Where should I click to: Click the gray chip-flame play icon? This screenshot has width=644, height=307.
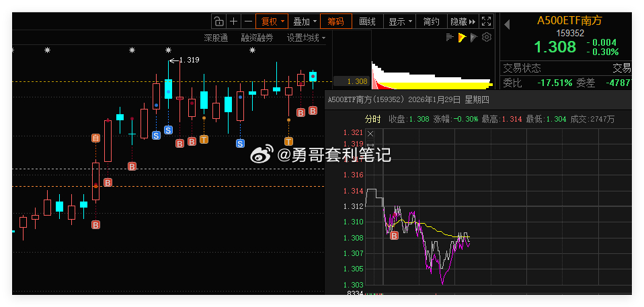coord(474,38)
